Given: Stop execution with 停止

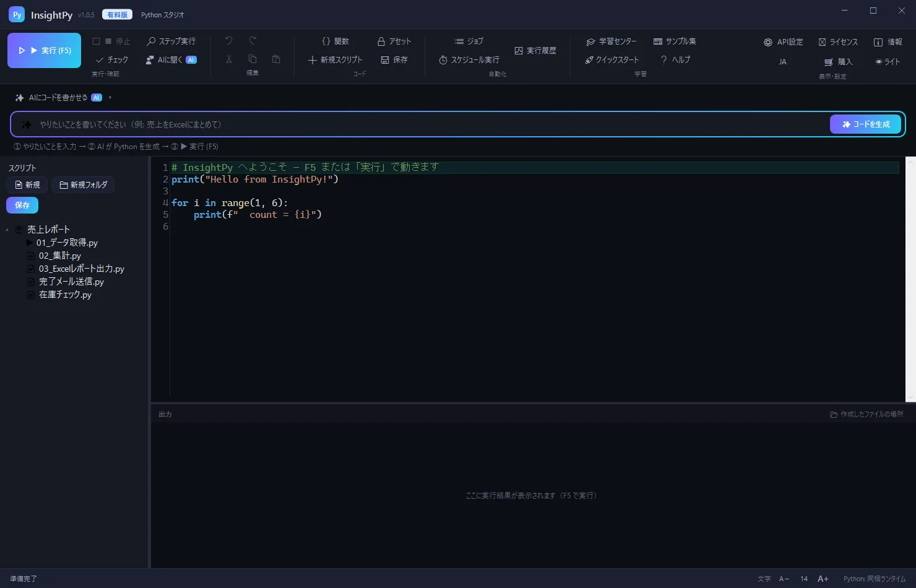Looking at the screenshot, I should click(111, 41).
